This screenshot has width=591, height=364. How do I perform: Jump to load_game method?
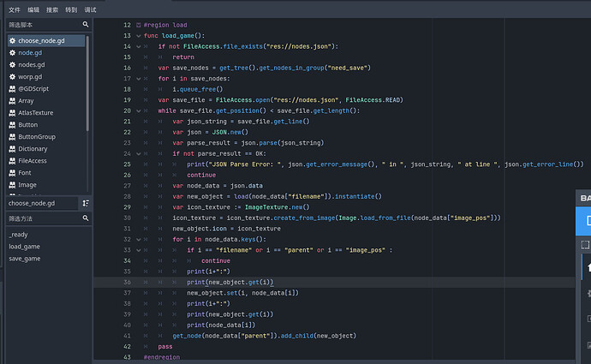coord(25,247)
